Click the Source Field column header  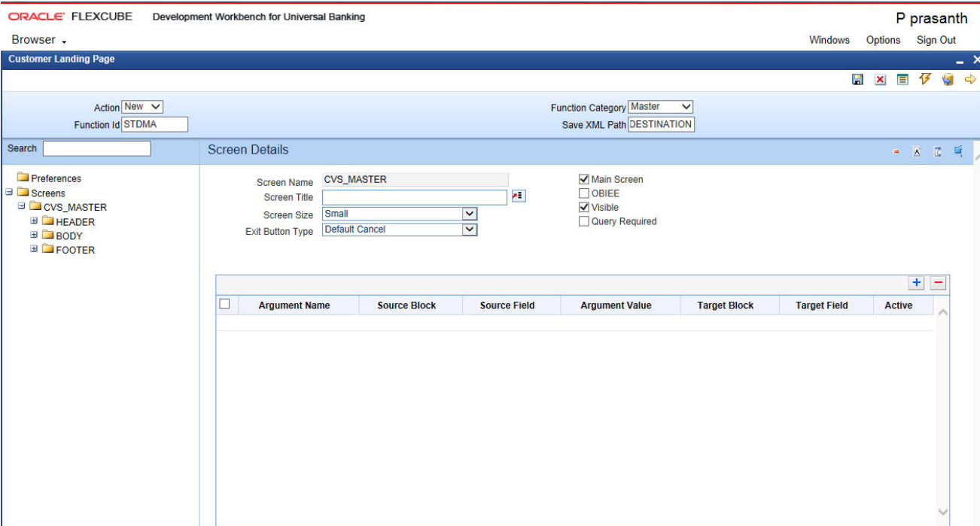pyautogui.click(x=507, y=306)
